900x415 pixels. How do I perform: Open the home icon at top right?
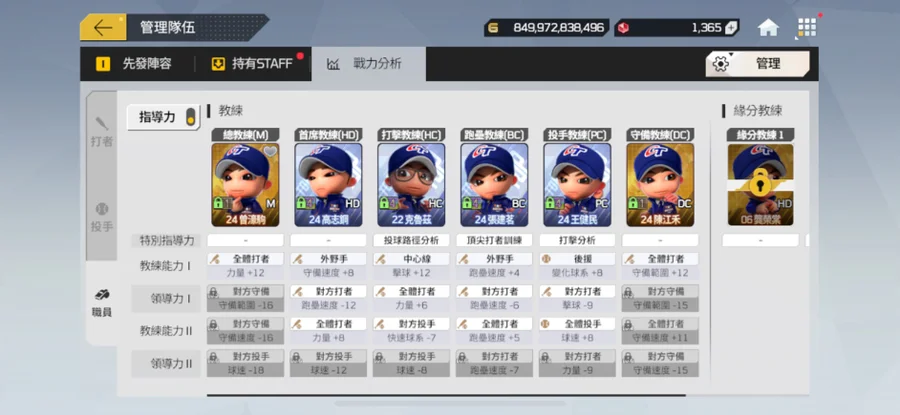click(x=768, y=28)
